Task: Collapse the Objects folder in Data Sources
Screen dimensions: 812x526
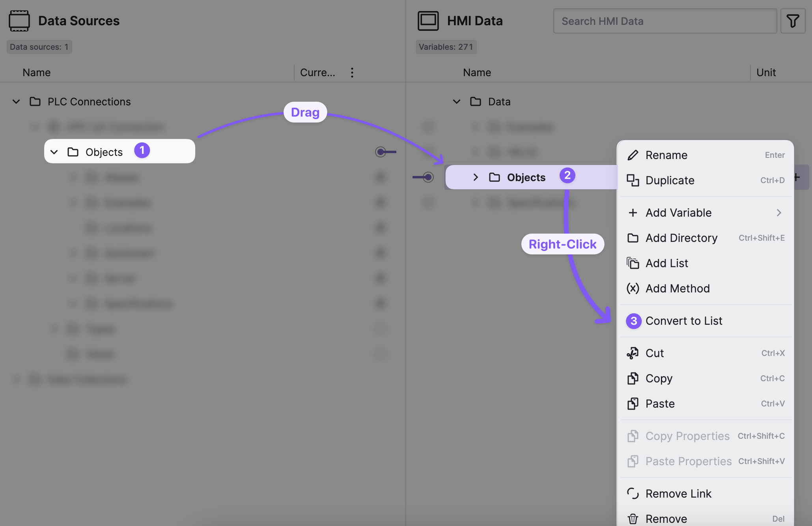Action: pos(54,152)
